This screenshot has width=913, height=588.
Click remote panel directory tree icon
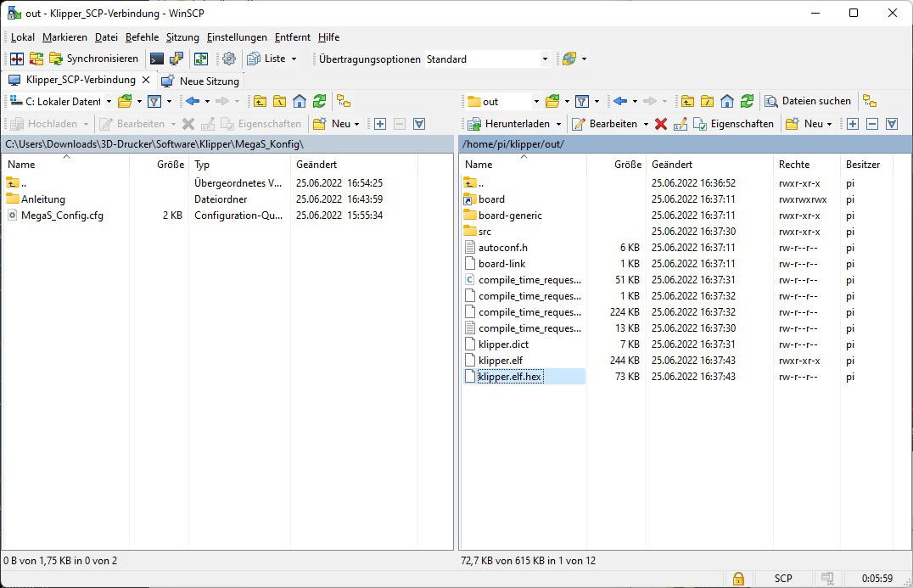pos(870,101)
